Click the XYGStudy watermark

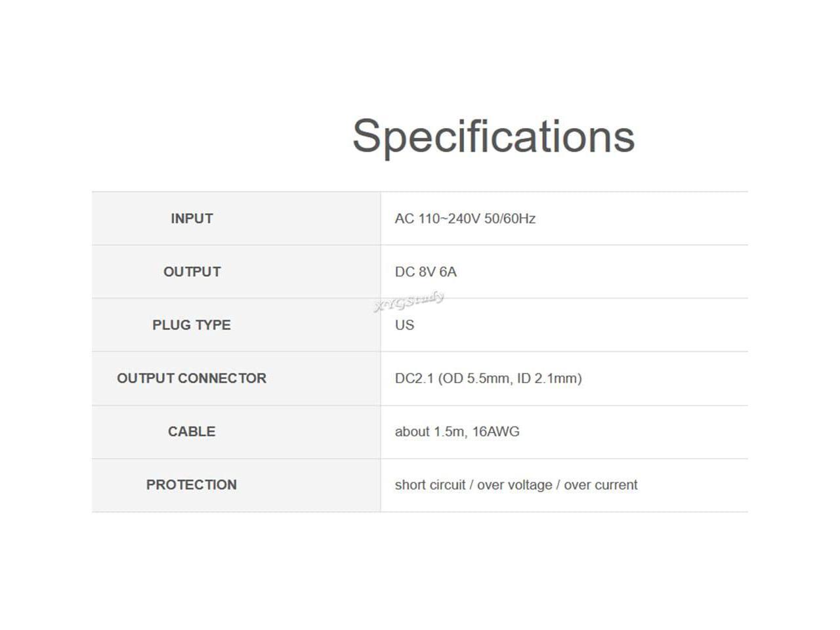pyautogui.click(x=409, y=301)
